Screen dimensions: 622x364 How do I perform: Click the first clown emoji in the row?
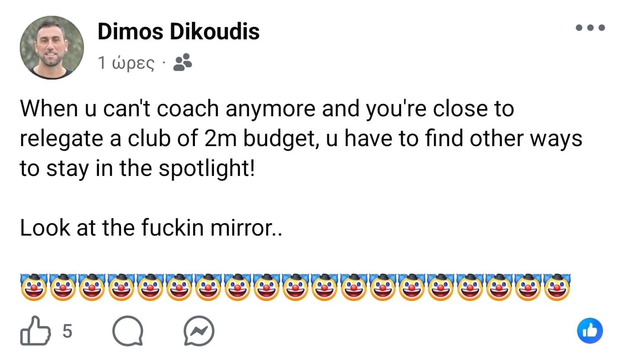coord(33,287)
